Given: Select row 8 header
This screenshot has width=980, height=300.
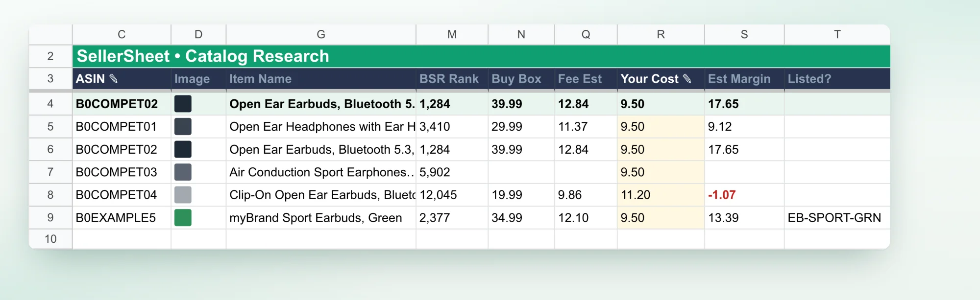Looking at the screenshot, I should pos(50,195).
